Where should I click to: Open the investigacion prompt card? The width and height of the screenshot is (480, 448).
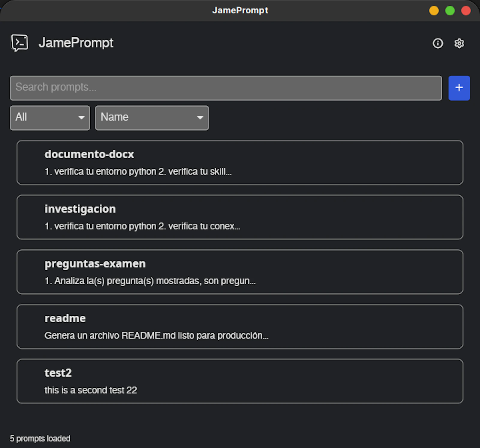coord(240,217)
